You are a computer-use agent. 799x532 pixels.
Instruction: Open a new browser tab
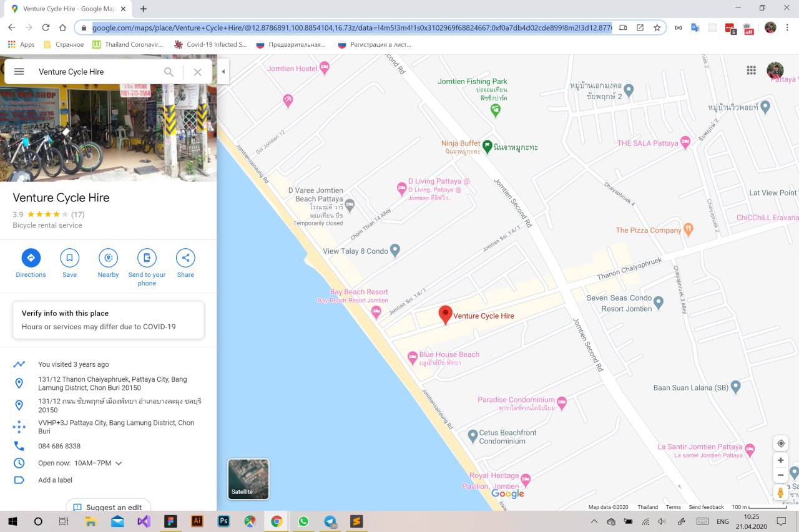pyautogui.click(x=143, y=9)
